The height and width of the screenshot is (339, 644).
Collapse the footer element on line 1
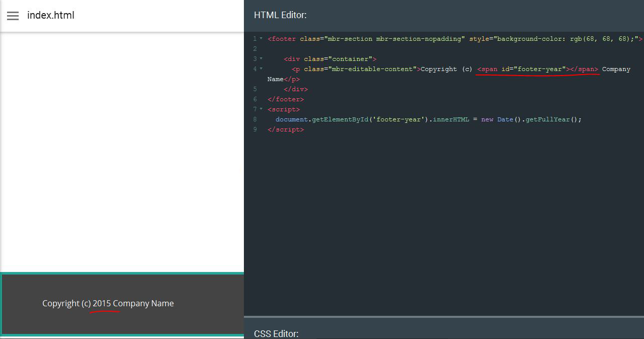tap(261, 38)
